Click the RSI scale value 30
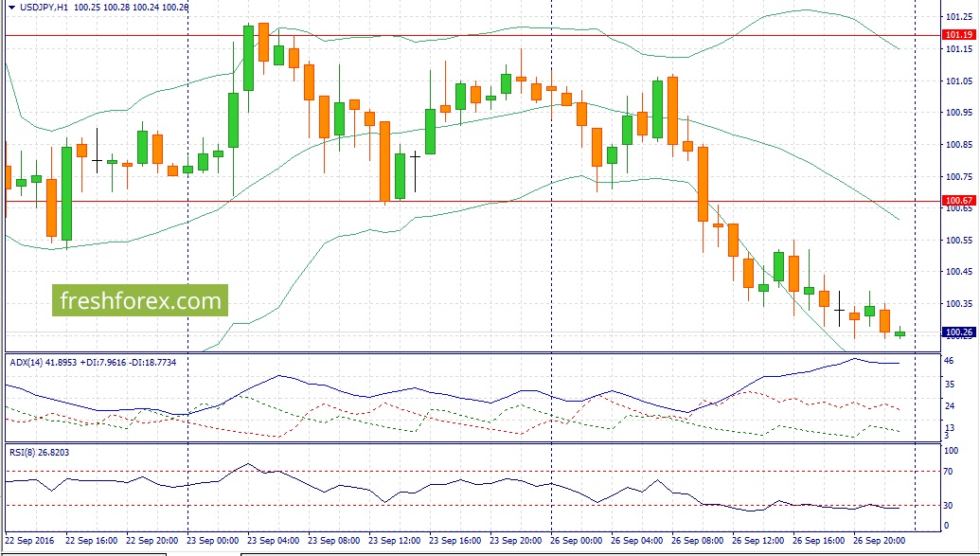The image size is (980, 556). point(948,506)
